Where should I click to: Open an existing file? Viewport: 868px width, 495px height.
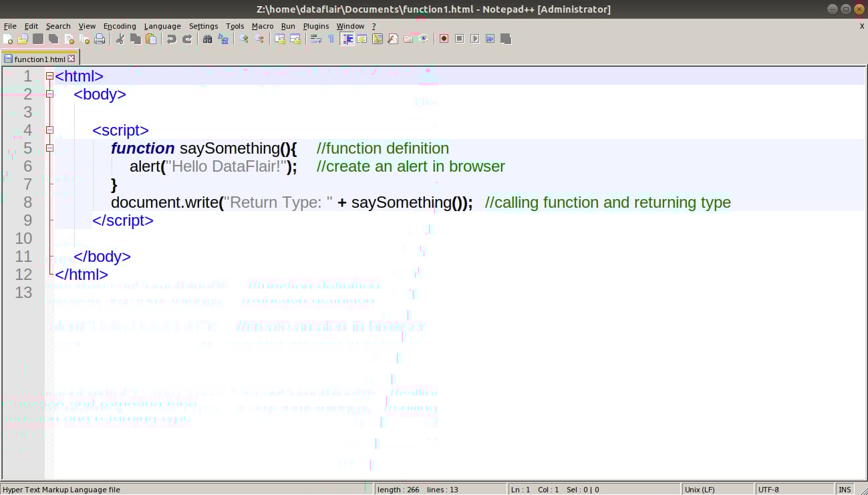pyautogui.click(x=22, y=39)
